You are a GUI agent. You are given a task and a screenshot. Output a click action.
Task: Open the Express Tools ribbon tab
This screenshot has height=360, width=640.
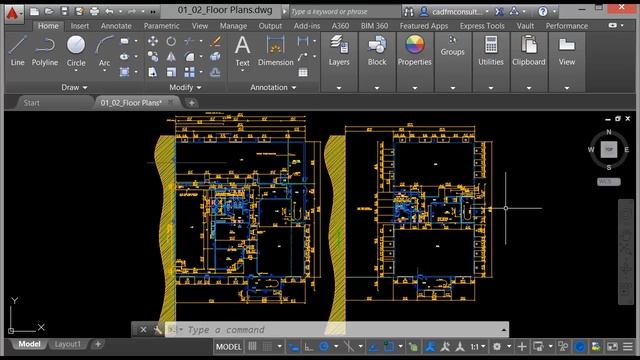tap(482, 26)
